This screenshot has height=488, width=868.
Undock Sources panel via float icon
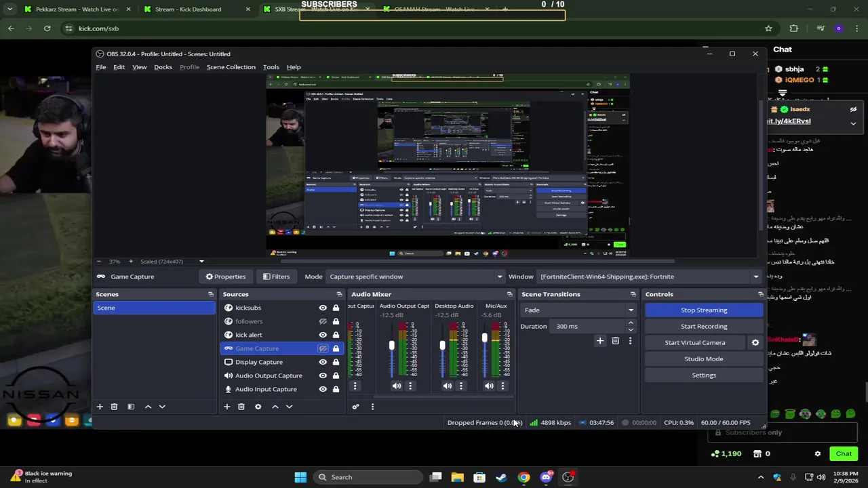pos(340,294)
